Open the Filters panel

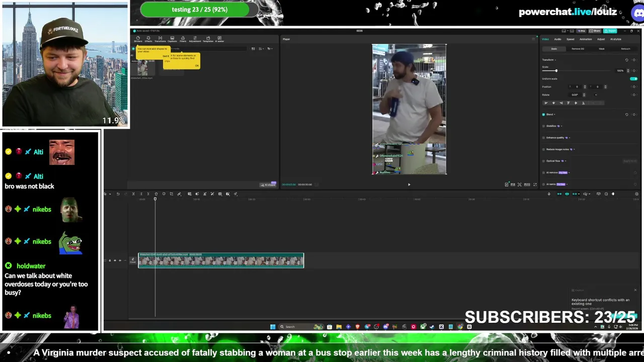point(183,39)
